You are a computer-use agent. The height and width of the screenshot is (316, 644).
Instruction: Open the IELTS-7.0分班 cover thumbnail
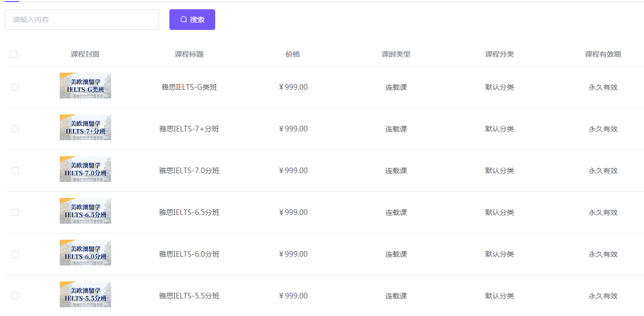click(x=85, y=169)
